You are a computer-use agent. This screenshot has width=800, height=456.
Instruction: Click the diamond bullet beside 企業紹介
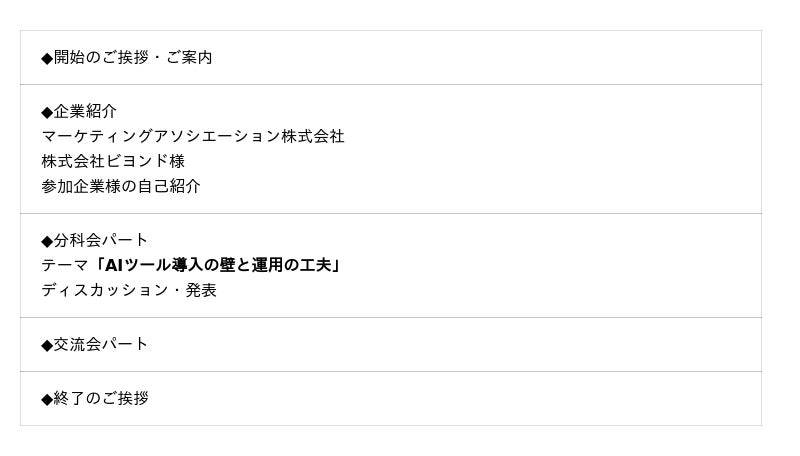pyautogui.click(x=47, y=112)
